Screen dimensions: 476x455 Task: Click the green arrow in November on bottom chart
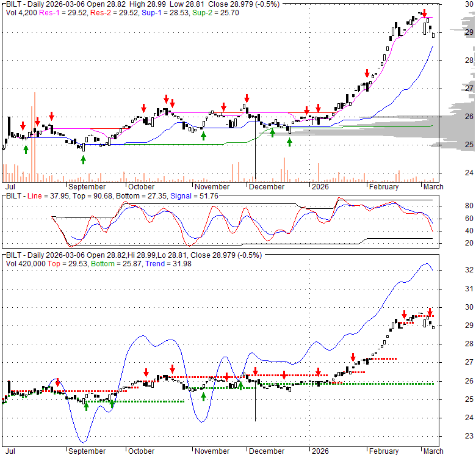point(203,396)
